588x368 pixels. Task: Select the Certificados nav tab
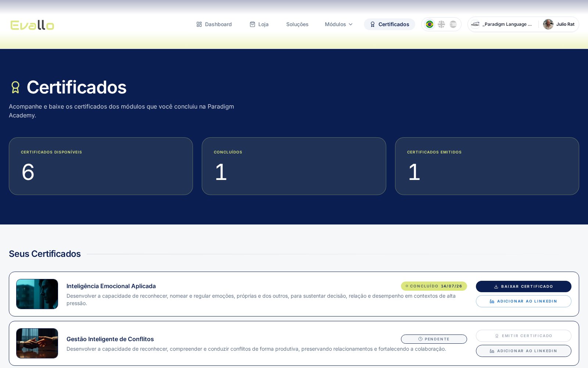tap(390, 24)
